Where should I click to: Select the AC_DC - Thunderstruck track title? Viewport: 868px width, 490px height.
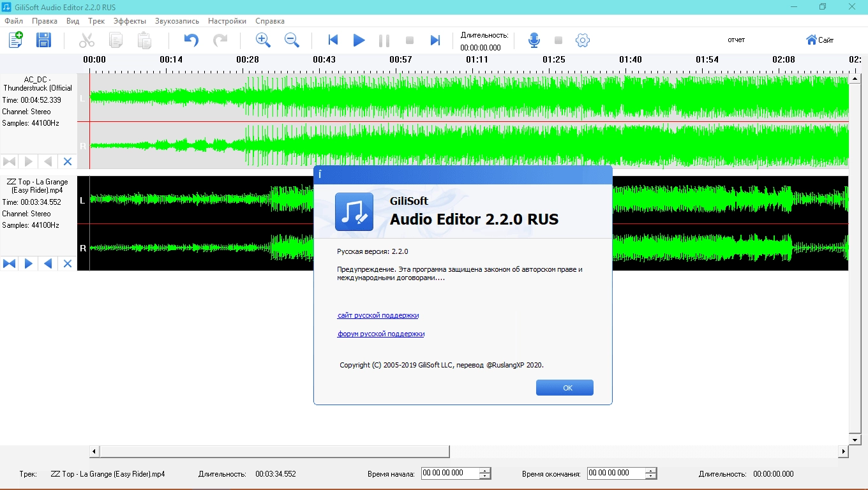(x=38, y=84)
